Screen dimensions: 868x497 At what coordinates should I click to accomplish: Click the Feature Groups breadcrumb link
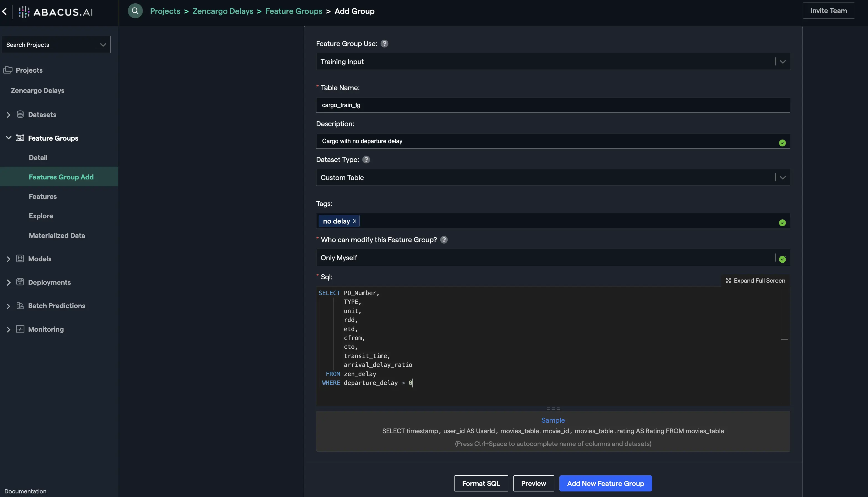click(x=294, y=11)
